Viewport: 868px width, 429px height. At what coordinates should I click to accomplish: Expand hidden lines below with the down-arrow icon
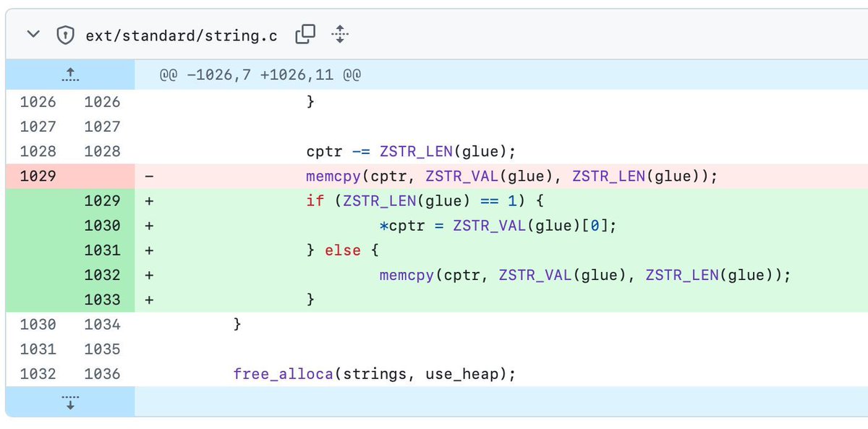(x=70, y=402)
